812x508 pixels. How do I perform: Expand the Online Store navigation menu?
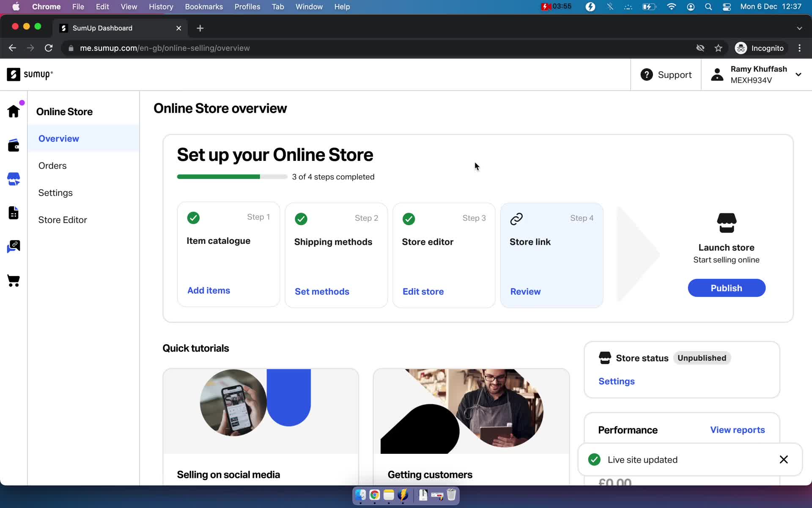pos(64,111)
